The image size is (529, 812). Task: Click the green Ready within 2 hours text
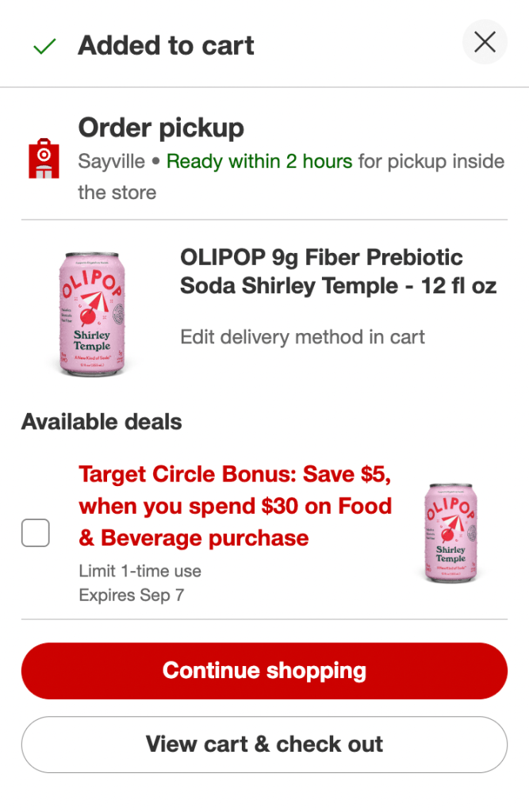click(x=259, y=161)
